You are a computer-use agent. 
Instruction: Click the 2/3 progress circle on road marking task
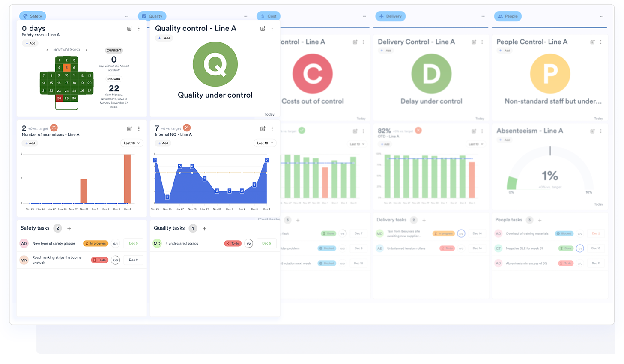tap(115, 260)
